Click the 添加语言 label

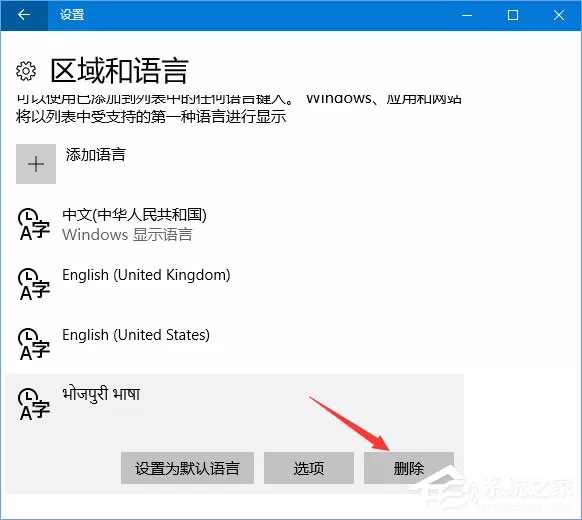pos(96,155)
